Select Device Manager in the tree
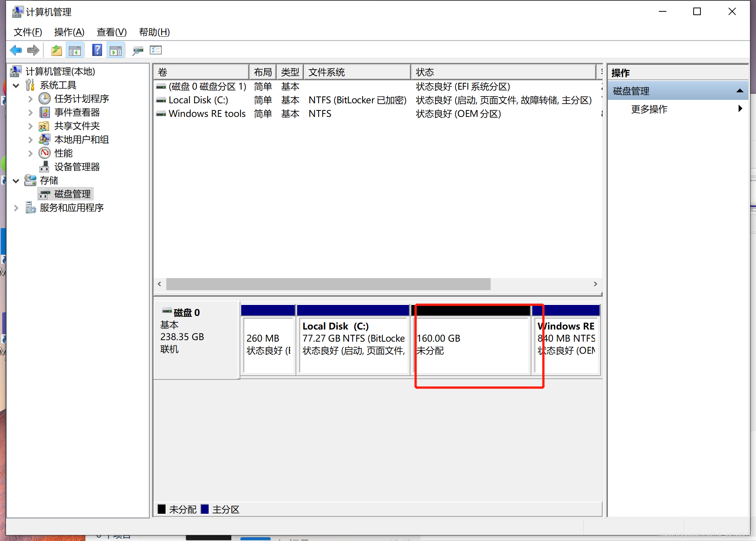The image size is (756, 541). (77, 167)
